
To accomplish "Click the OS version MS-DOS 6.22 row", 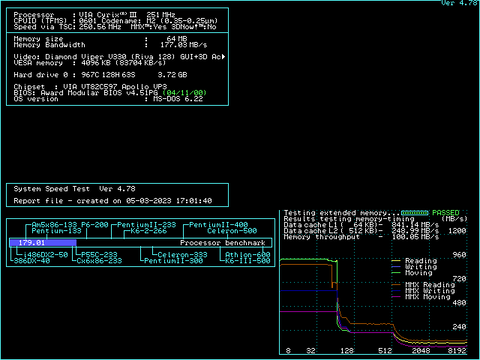I will [108, 99].
